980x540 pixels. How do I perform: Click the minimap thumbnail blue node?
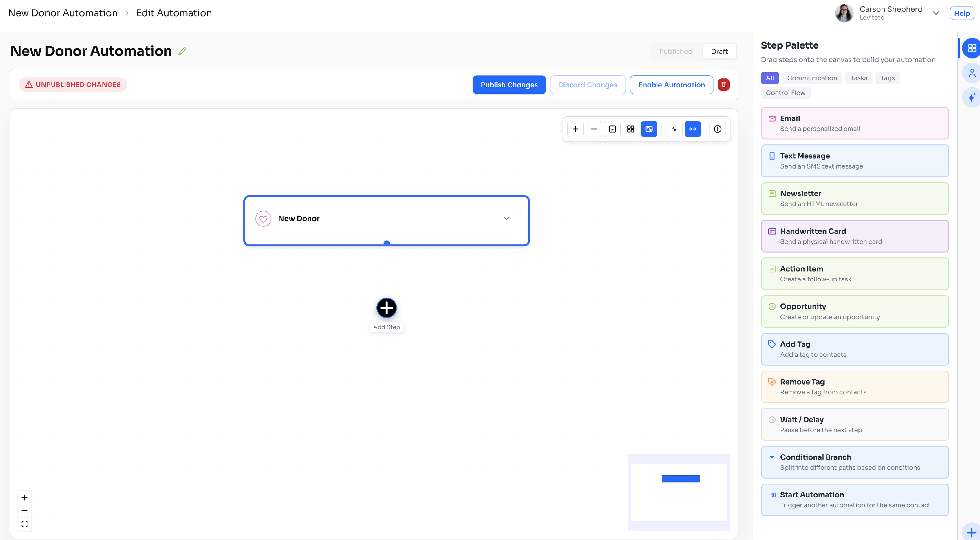[680, 479]
